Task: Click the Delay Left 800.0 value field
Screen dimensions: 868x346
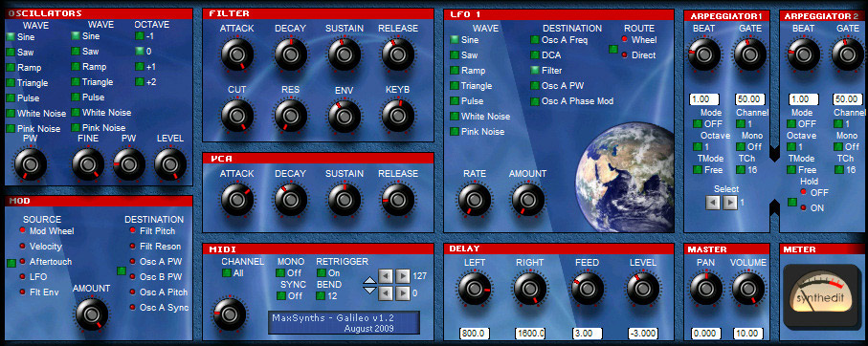Action: pos(475,334)
